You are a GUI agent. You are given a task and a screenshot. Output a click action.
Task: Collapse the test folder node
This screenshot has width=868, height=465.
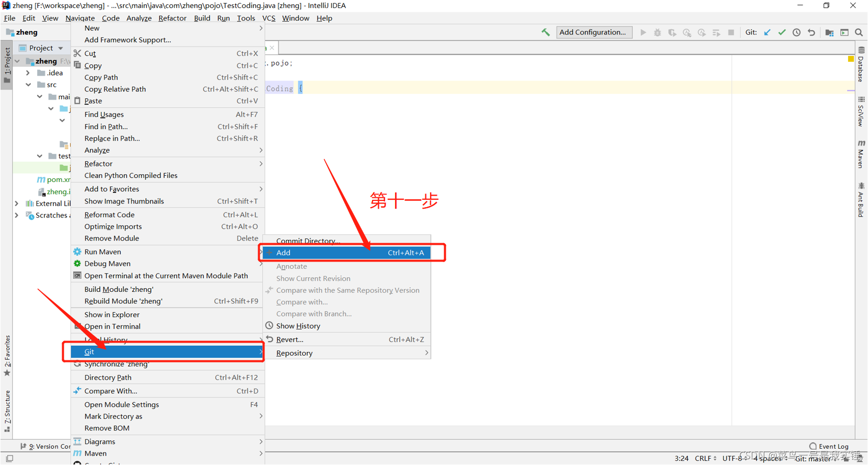(40, 156)
